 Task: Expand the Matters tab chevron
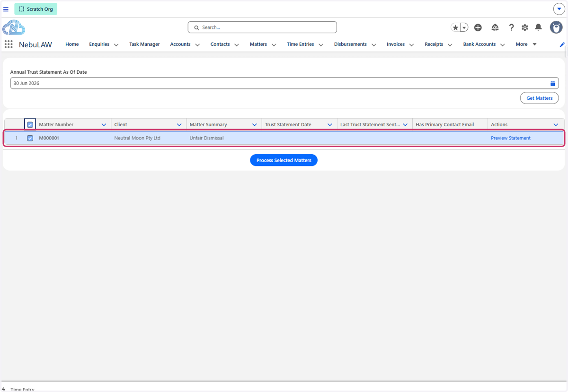274,44
